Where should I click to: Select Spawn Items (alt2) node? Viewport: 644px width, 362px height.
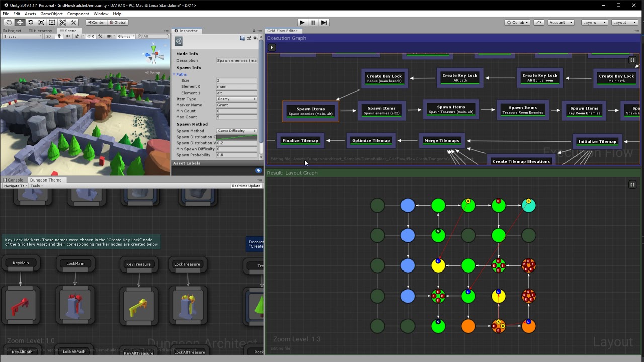click(x=382, y=110)
